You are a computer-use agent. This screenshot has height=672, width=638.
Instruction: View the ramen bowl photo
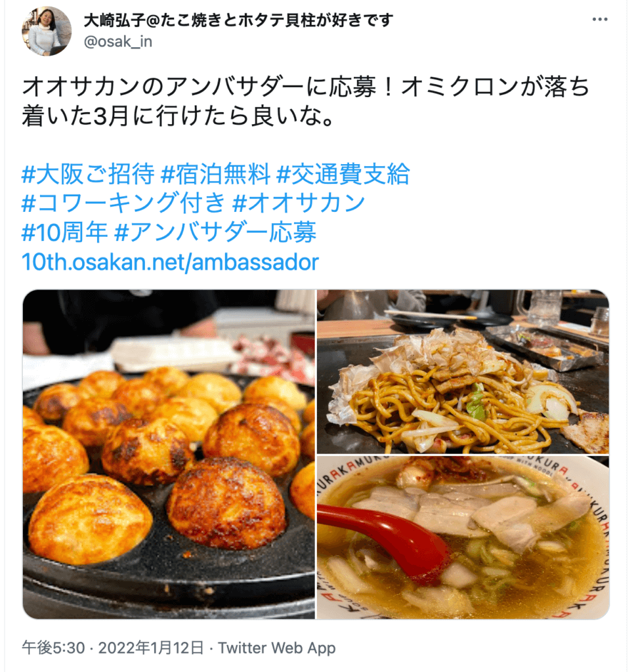[x=463, y=537]
